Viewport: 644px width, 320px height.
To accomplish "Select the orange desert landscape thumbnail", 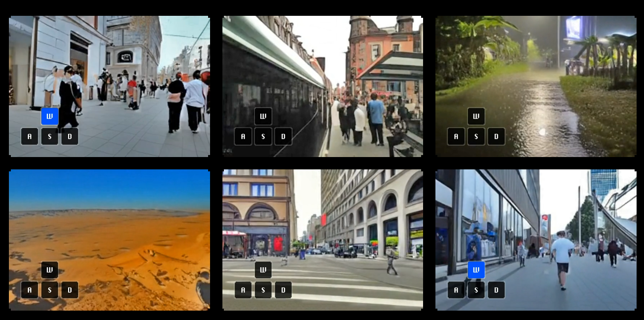I will 109,240.
